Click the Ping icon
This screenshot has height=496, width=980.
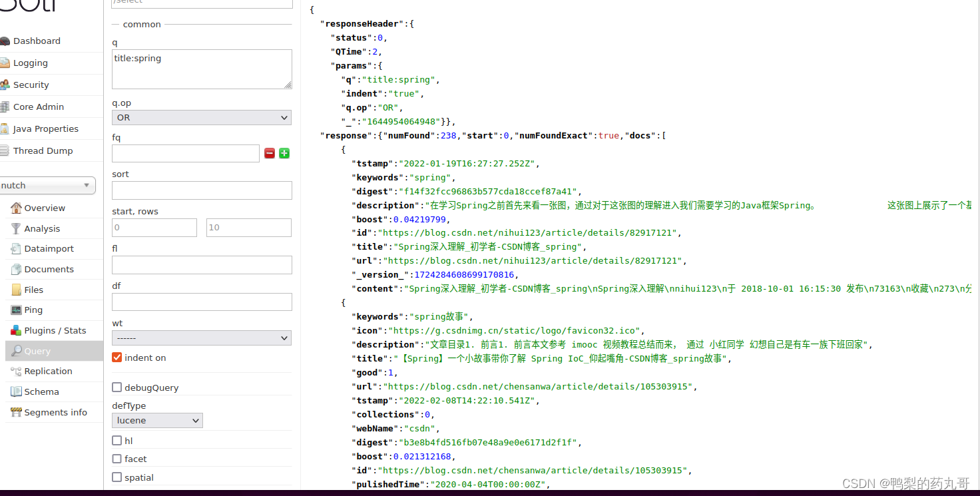tap(16, 310)
